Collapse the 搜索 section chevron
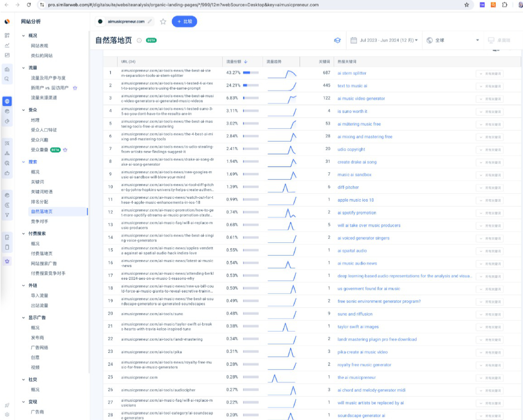 [x=23, y=162]
